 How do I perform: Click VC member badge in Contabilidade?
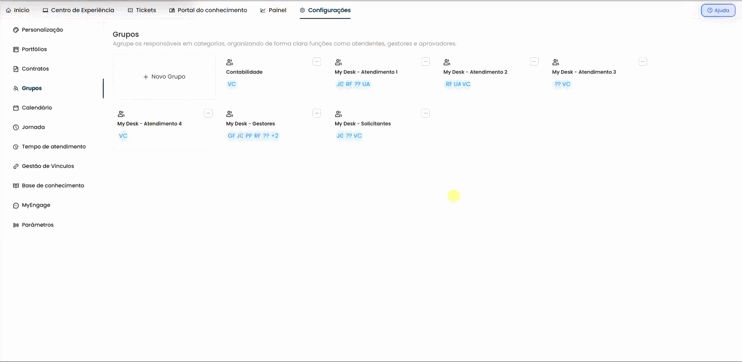231,84
